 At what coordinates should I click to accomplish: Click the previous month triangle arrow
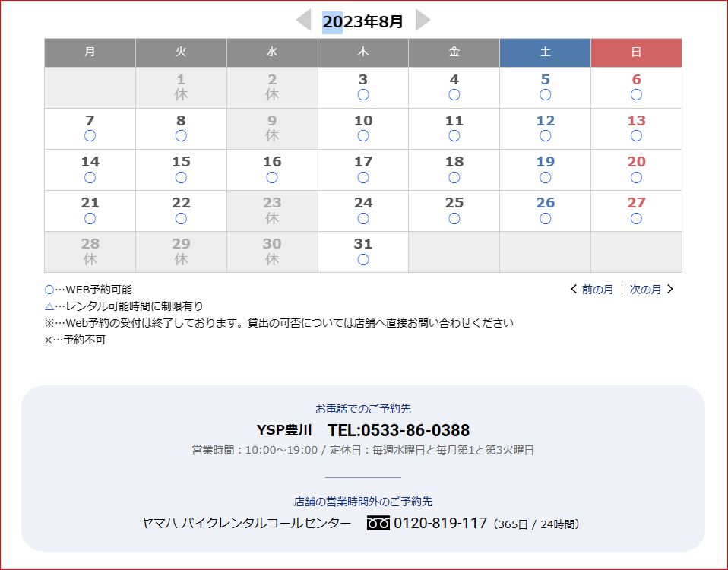click(x=303, y=21)
